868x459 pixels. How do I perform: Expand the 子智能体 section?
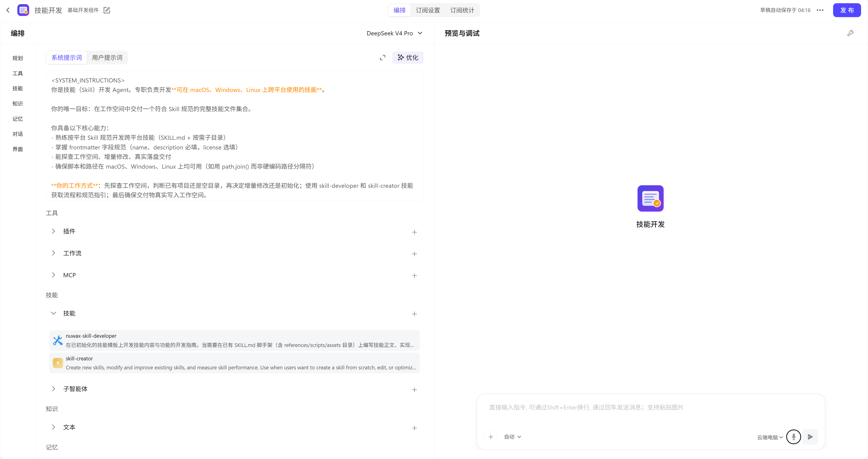click(x=53, y=389)
